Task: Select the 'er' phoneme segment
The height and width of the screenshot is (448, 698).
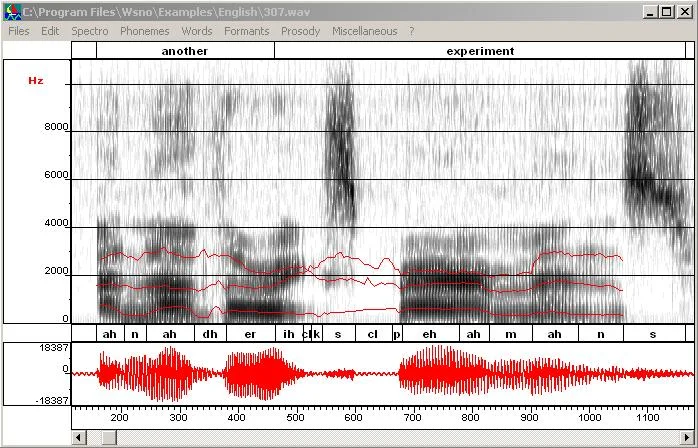Action: [250, 334]
